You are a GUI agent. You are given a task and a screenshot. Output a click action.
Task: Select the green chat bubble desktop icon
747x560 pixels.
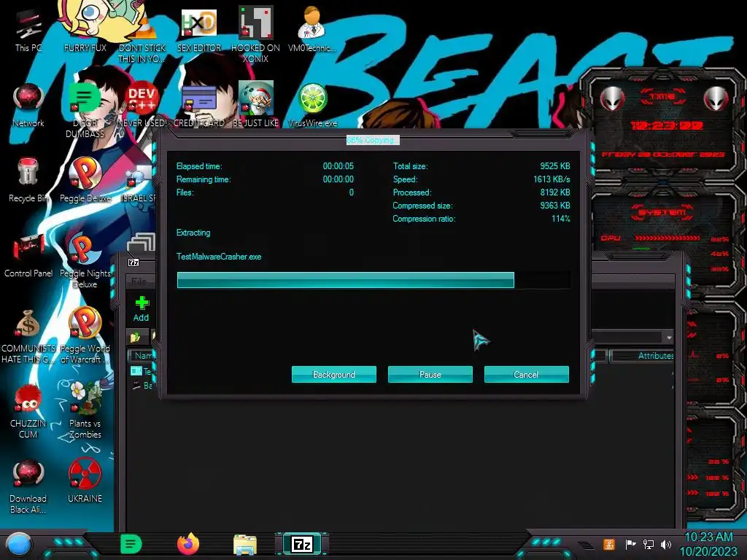coord(85,109)
